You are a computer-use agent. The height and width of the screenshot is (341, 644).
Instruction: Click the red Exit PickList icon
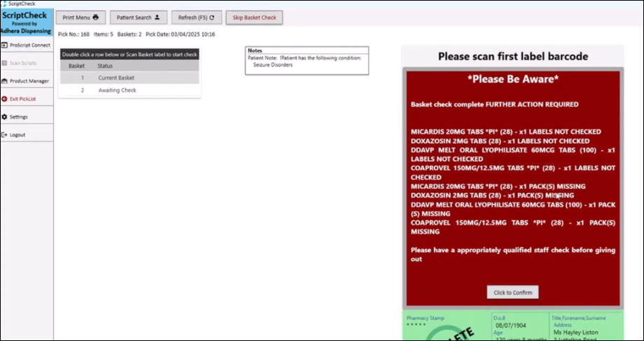coord(4,99)
